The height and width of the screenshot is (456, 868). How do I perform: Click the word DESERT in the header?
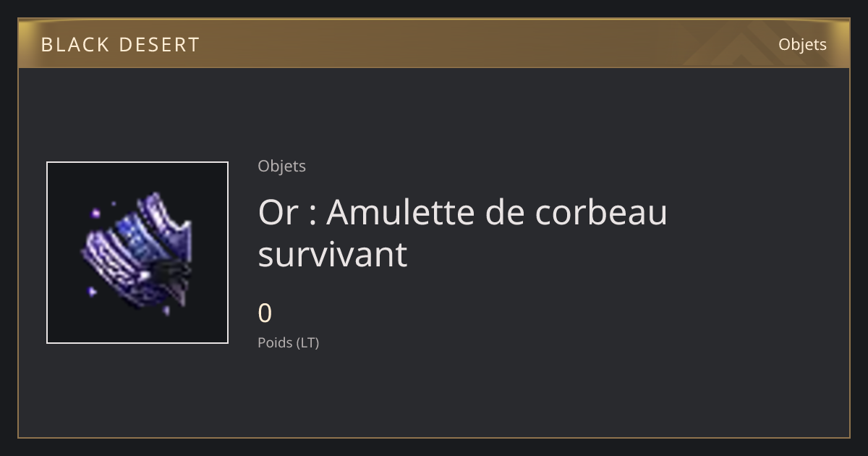pyautogui.click(x=159, y=45)
